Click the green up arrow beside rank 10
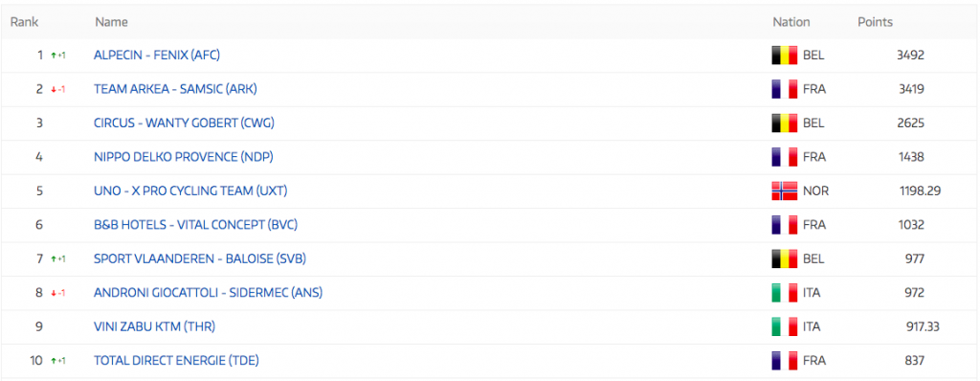The width and height of the screenshot is (980, 381). click(54, 361)
